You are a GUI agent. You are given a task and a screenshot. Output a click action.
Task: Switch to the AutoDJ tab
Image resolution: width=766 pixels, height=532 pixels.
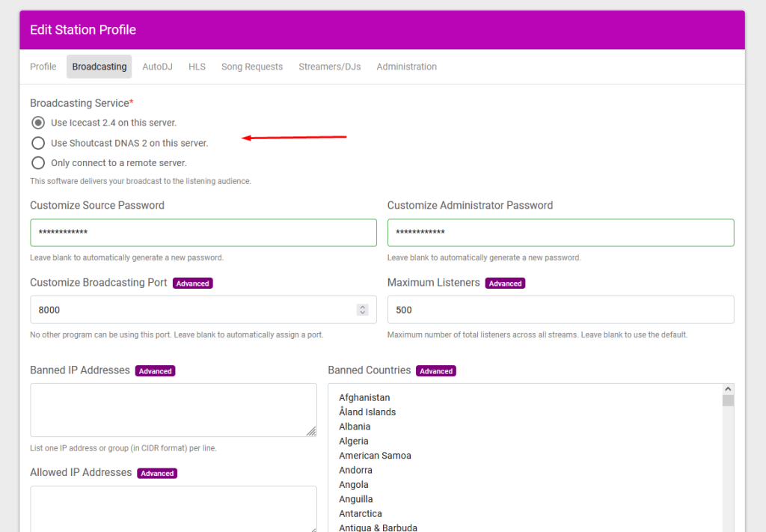157,67
